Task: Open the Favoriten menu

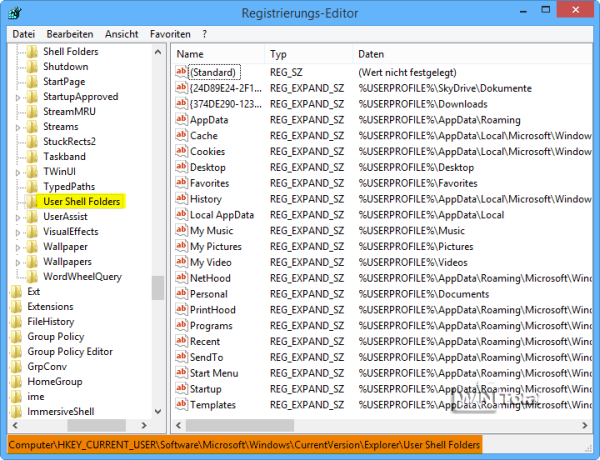Action: [170, 34]
